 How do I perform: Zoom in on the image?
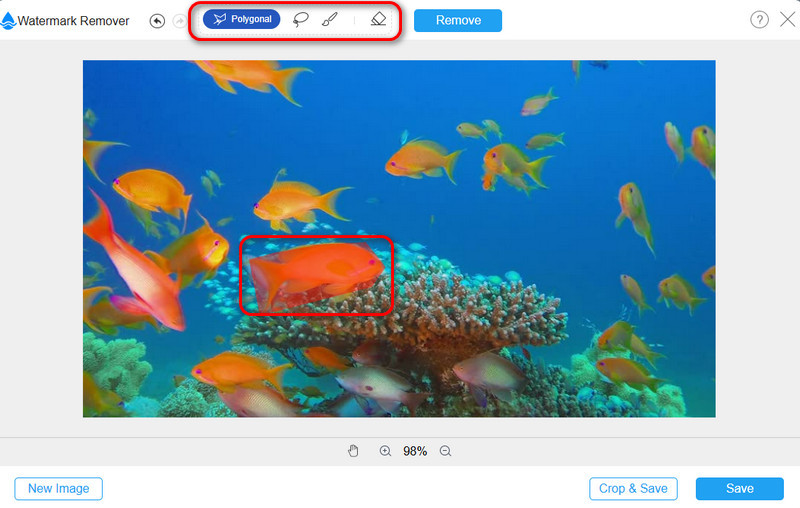(x=385, y=451)
